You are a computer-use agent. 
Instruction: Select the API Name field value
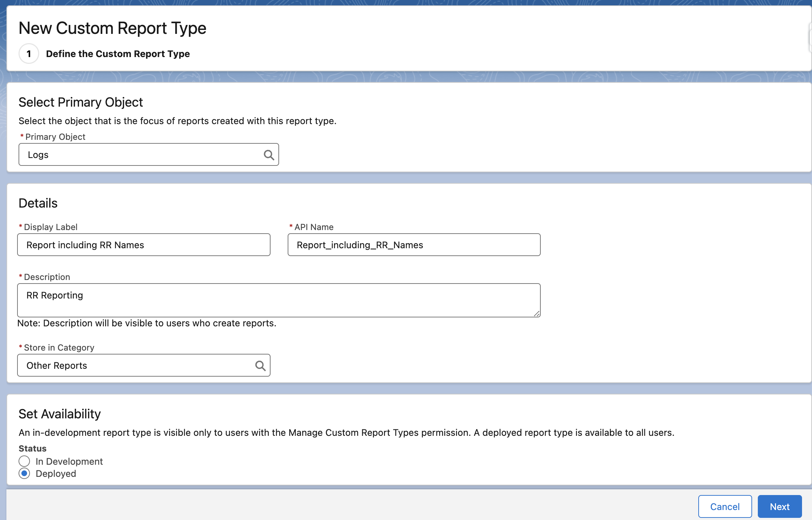pos(413,245)
